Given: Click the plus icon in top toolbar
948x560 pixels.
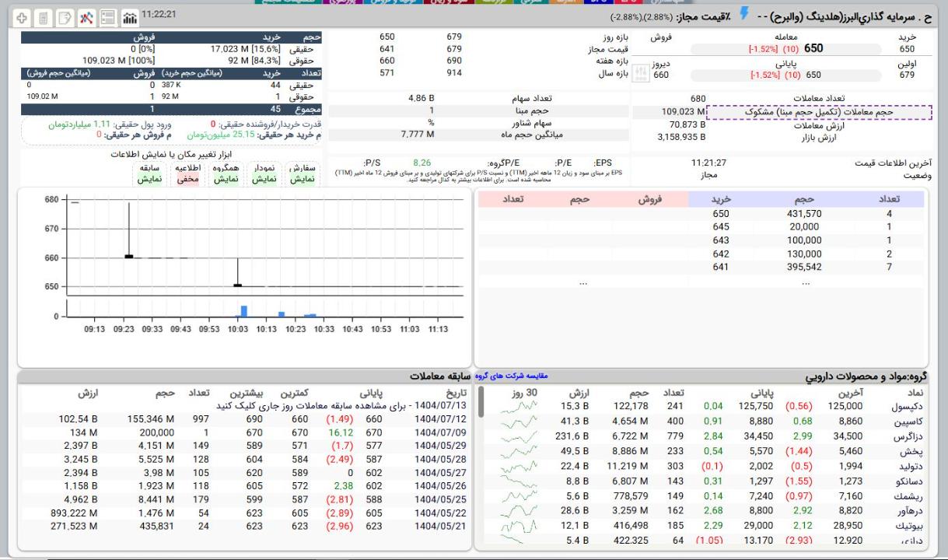Looking at the screenshot, I should pos(22,17).
